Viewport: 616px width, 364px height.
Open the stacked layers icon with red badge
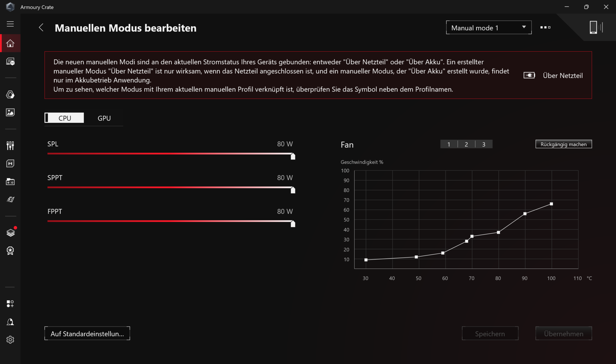pos(10,233)
